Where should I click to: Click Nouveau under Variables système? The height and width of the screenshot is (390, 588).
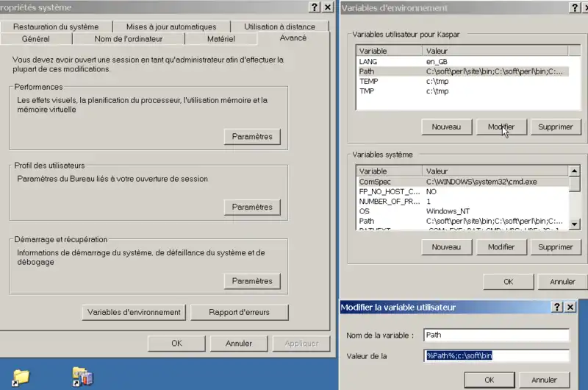pyautogui.click(x=446, y=247)
